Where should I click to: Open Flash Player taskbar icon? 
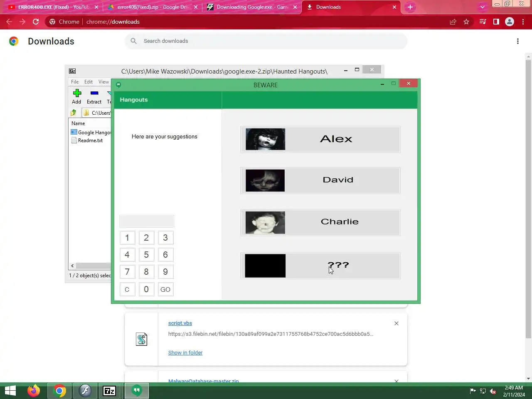coord(85,391)
